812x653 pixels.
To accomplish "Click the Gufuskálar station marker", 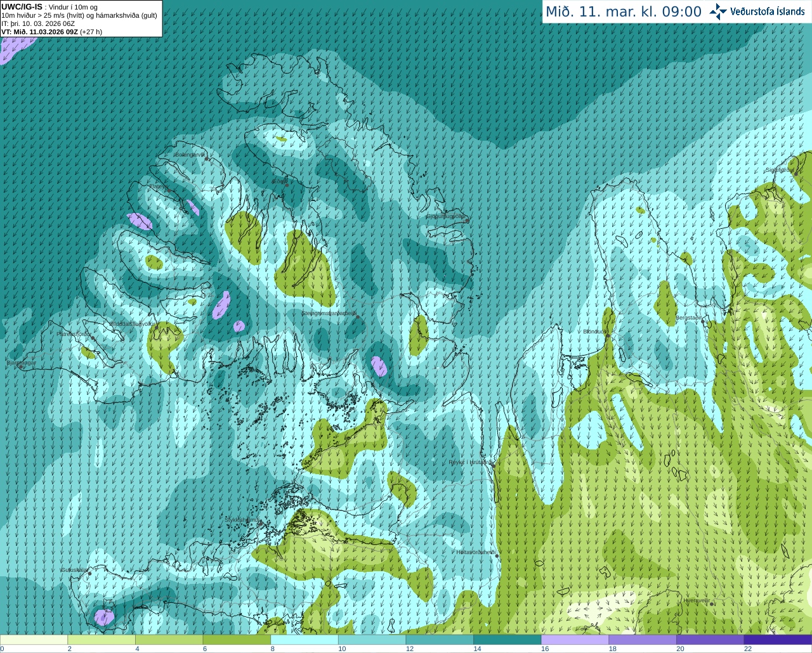I will [89, 574].
